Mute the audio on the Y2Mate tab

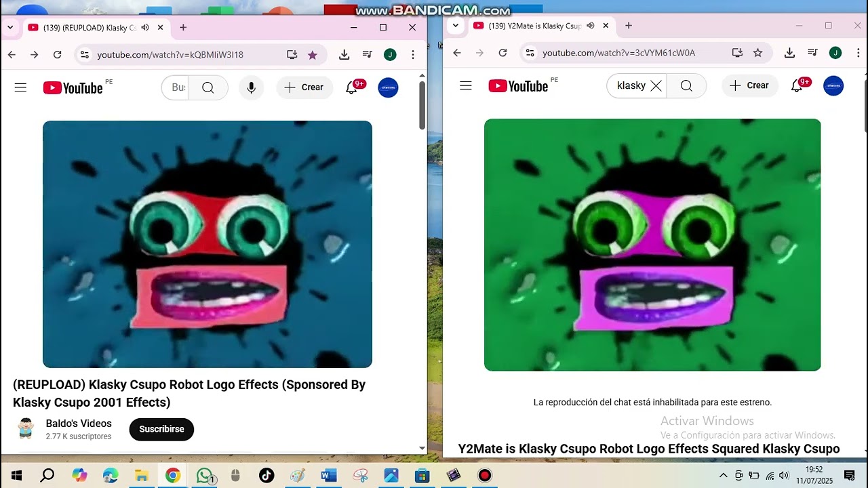[590, 26]
